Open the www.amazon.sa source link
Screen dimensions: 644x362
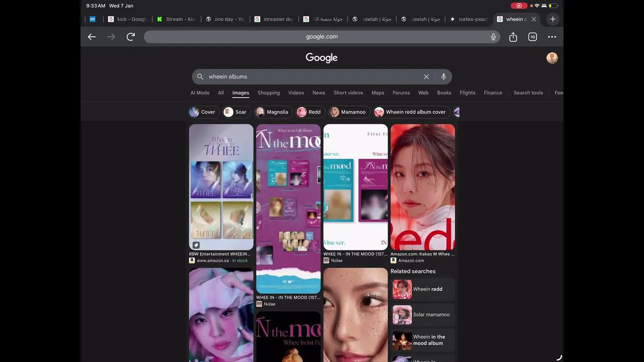click(x=219, y=260)
